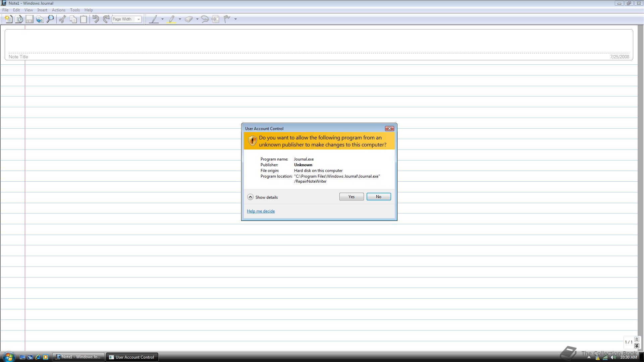Select the Flag tool
The width and height of the screenshot is (644, 362).
227,19
